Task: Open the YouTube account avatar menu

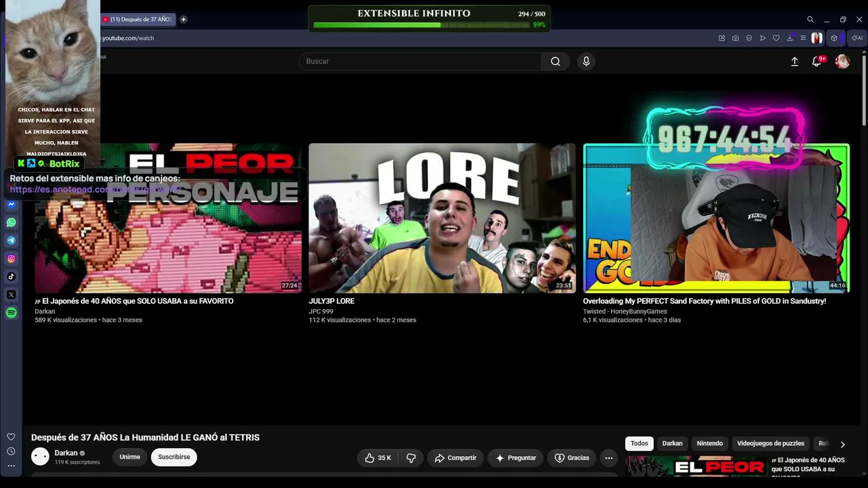Action: (x=842, y=61)
